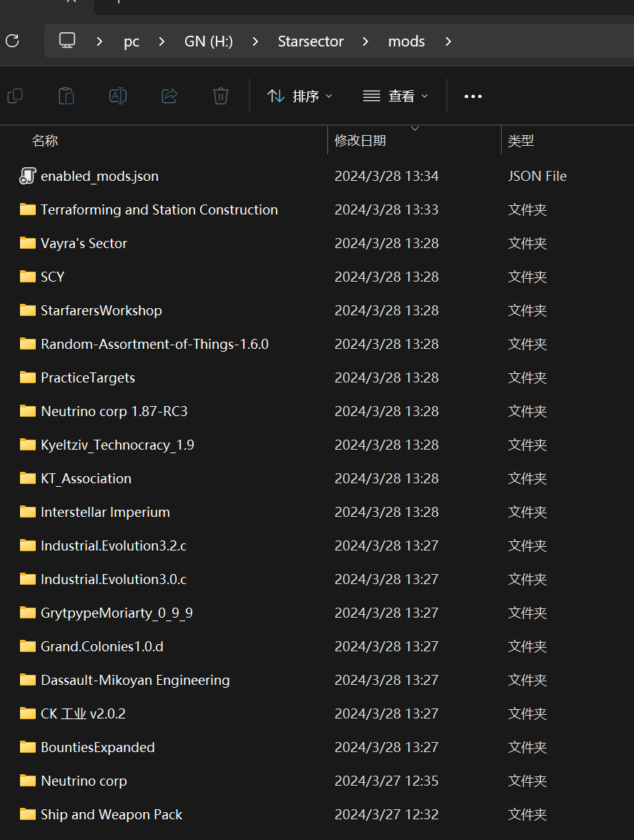Select Terraforming and Station Construction folder
Screen dimensions: 634x840
pyautogui.click(x=159, y=209)
